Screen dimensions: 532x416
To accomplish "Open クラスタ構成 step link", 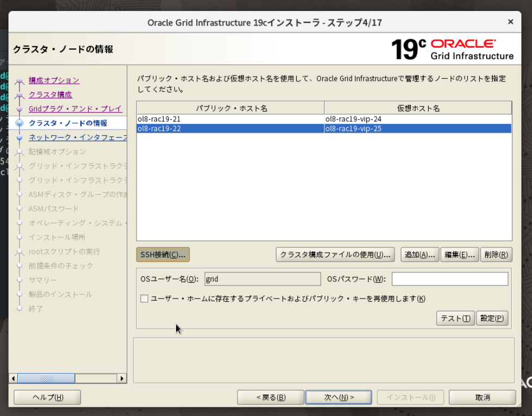I will click(x=51, y=95).
